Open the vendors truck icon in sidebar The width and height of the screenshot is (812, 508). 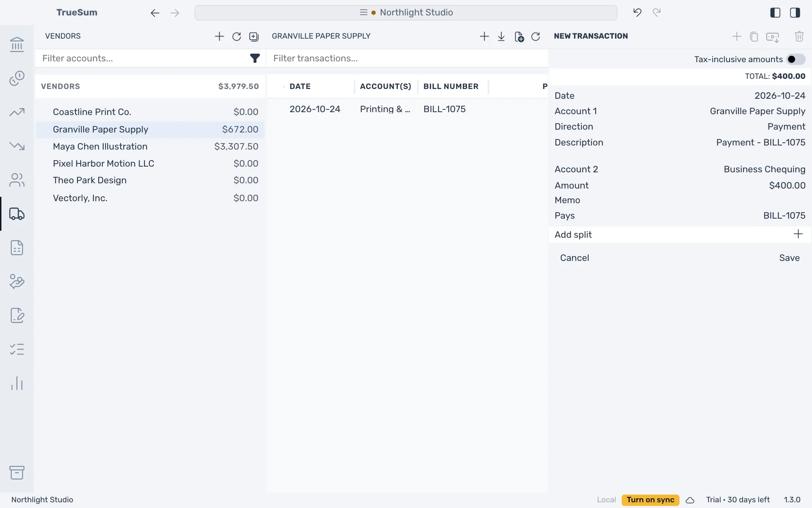click(x=17, y=214)
